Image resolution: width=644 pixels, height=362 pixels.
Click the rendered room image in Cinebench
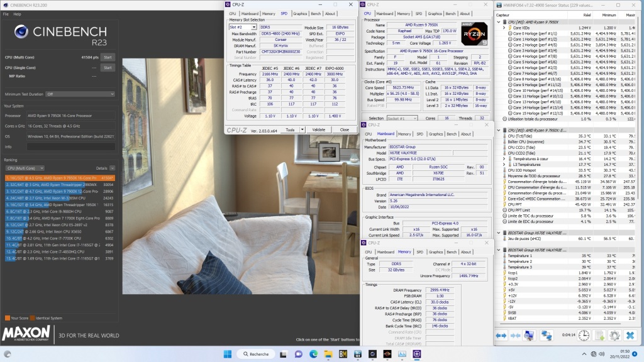click(241, 176)
